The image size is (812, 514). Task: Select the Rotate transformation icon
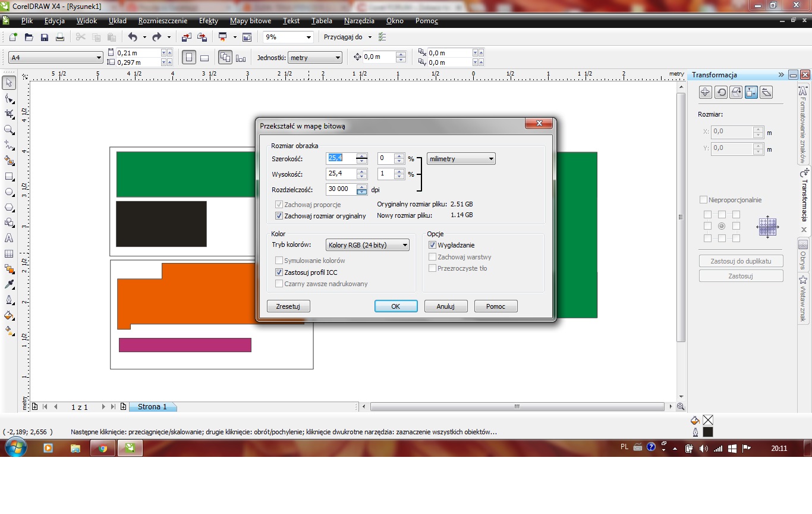click(x=720, y=92)
